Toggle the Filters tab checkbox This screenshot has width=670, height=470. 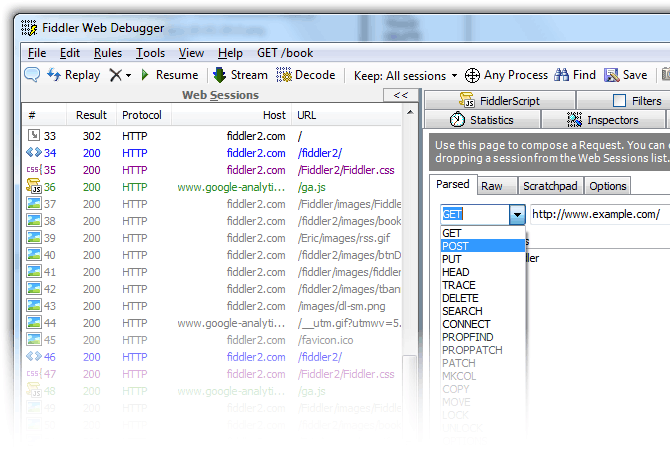pyautogui.click(x=619, y=101)
